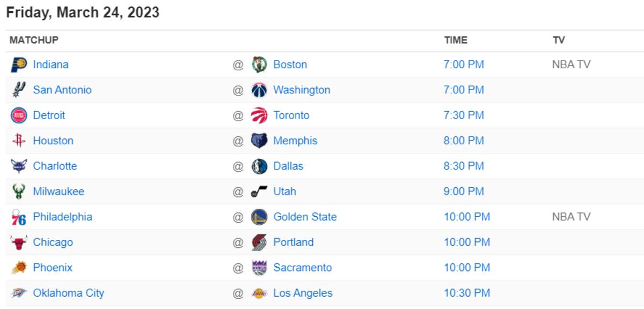
Task: Select the Philadelphia 76ers logo
Action: pos(19,217)
